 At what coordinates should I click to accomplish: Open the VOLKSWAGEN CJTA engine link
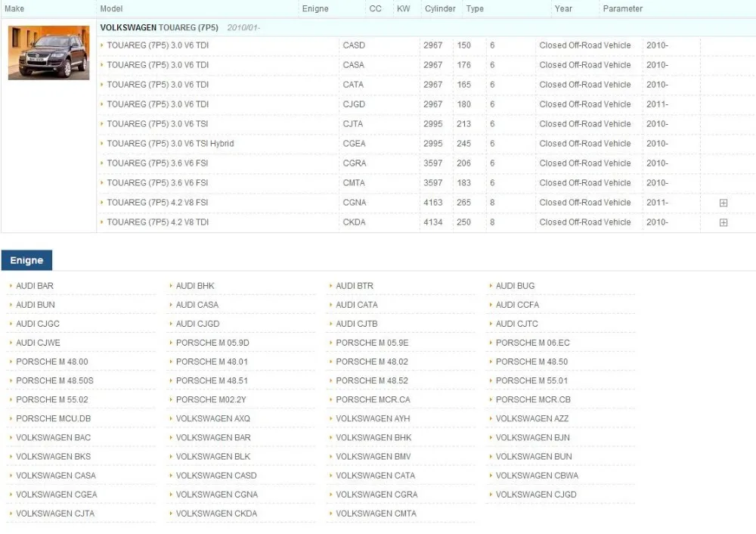pos(55,514)
